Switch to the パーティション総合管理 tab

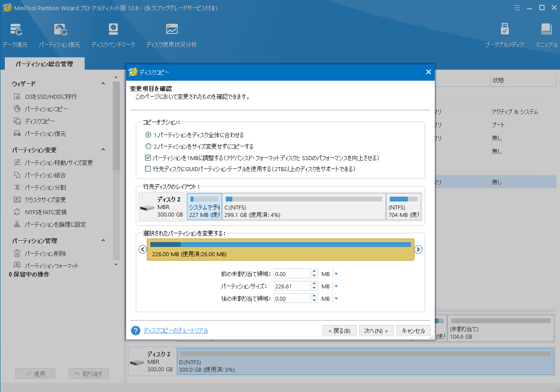[44, 64]
